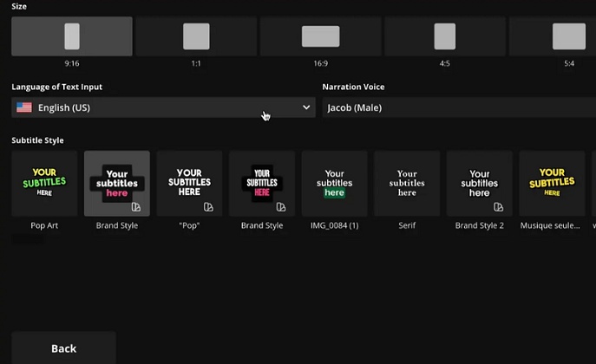Open the Narration Voice Jacob (Male) dropdown
This screenshot has width=596, height=364.
click(x=459, y=107)
